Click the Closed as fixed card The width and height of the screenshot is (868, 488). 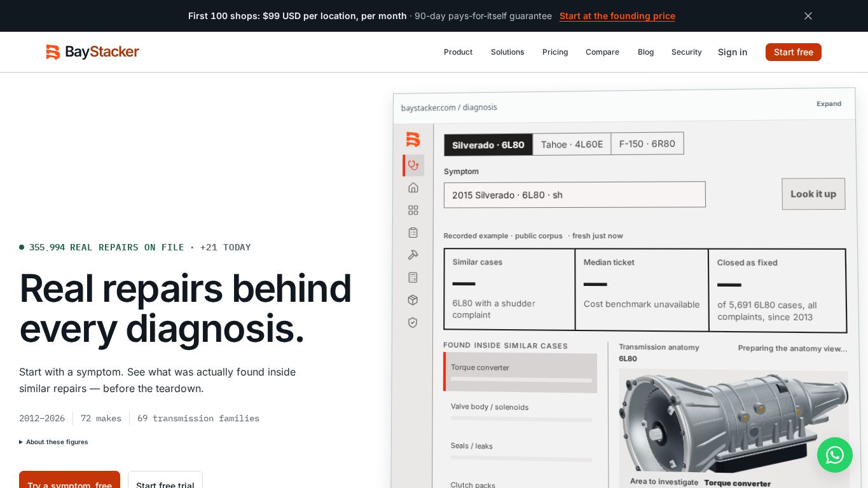click(777, 290)
